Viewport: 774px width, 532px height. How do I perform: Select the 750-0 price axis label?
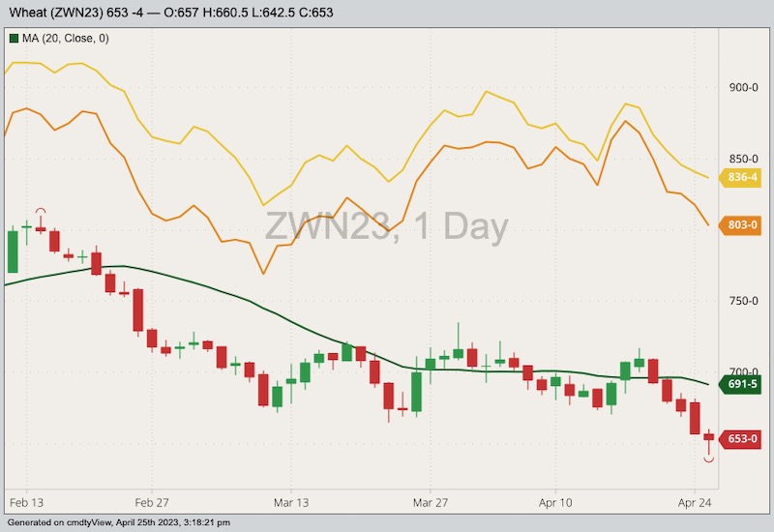743,301
